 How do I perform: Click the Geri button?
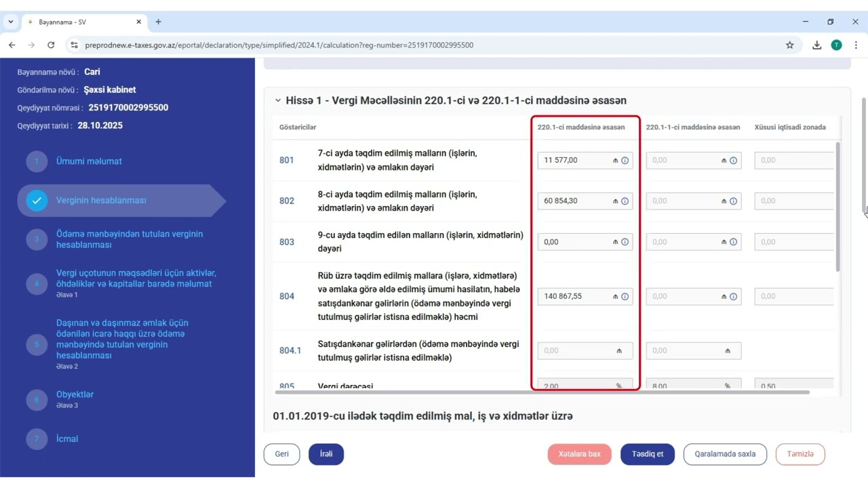281,454
